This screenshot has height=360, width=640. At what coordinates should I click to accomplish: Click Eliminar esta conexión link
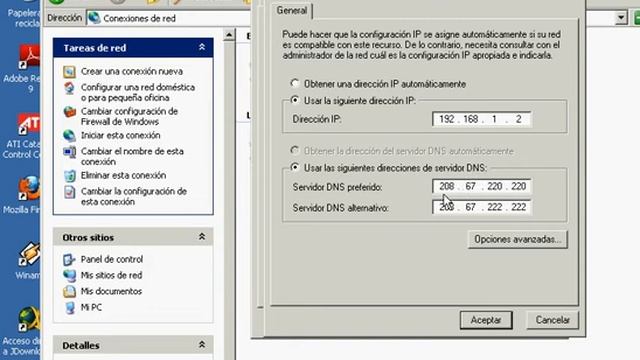(123, 176)
